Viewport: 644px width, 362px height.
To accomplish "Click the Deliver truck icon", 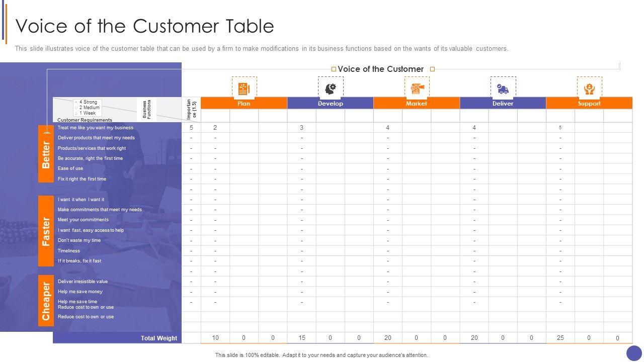I will tap(503, 88).
